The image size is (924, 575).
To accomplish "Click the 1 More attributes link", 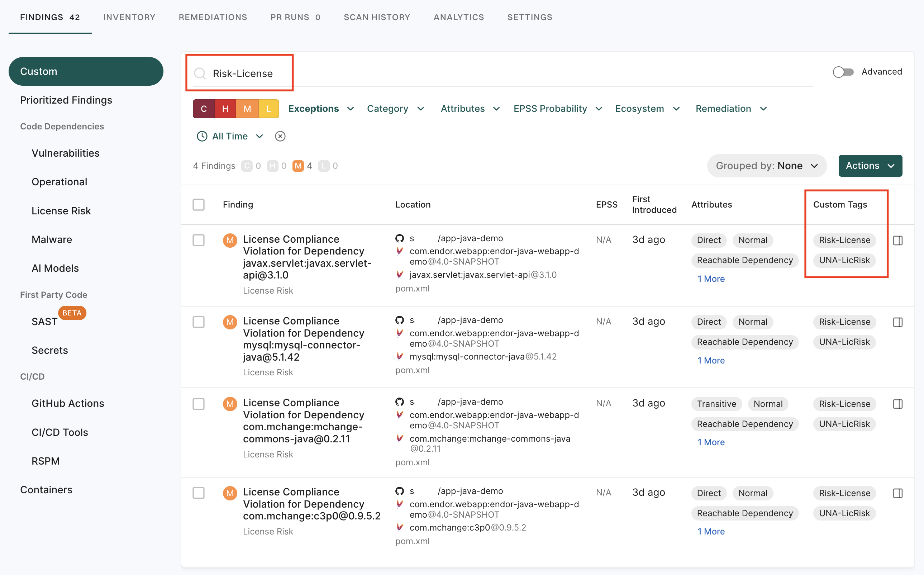I will (x=711, y=277).
